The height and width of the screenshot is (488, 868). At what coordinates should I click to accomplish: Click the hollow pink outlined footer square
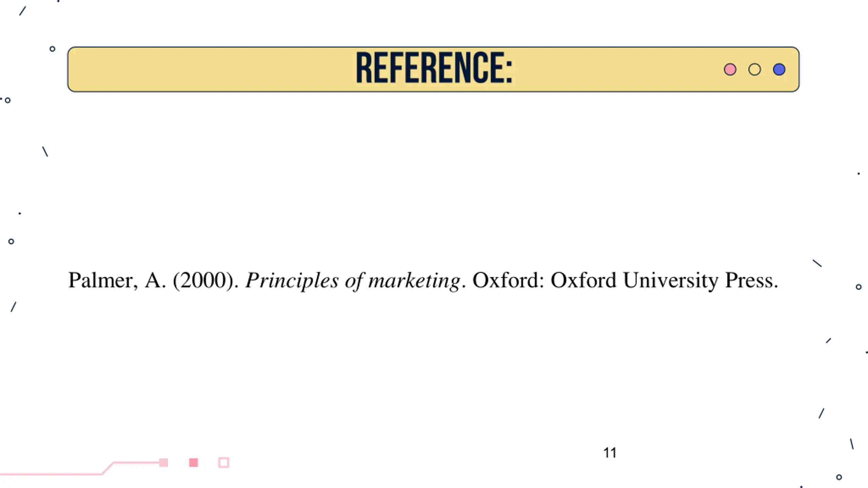pyautogui.click(x=224, y=463)
